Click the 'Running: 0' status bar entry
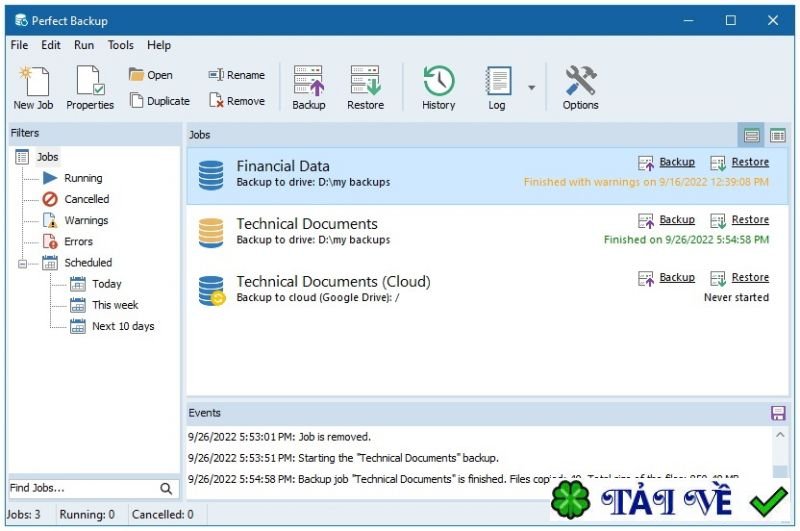Screen dimensions: 800x531 pyautogui.click(x=87, y=515)
